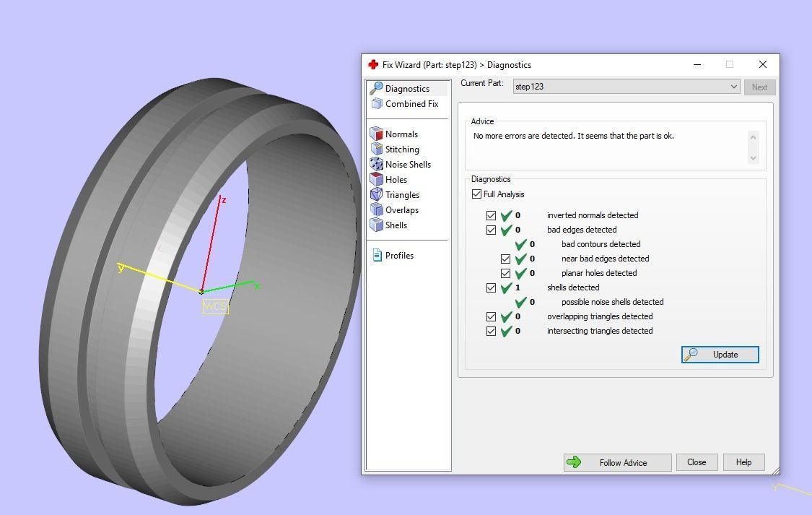Open the Combined Fix icon

[377, 103]
